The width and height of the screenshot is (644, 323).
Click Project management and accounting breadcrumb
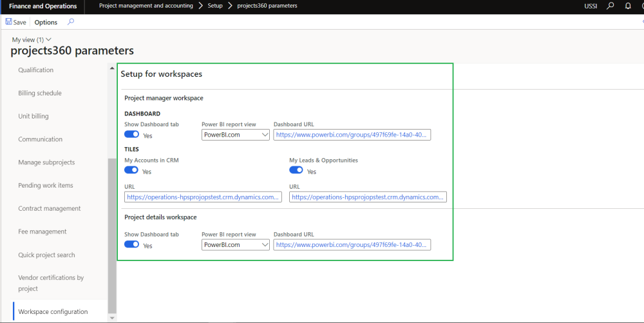(x=146, y=6)
